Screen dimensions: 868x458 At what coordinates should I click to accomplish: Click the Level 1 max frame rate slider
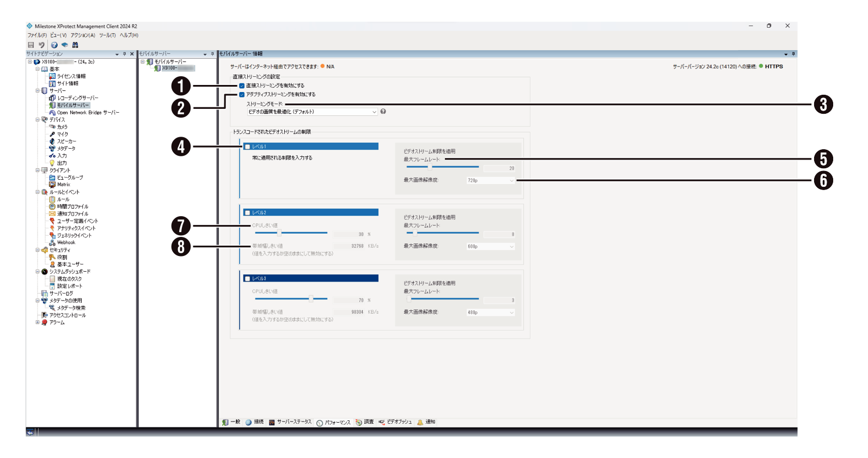[443, 167]
